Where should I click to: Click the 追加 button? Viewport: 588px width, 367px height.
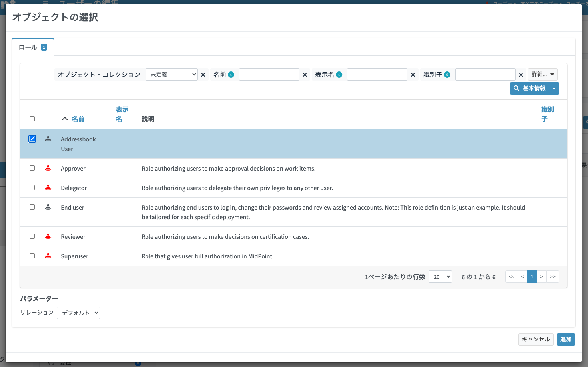(566, 339)
